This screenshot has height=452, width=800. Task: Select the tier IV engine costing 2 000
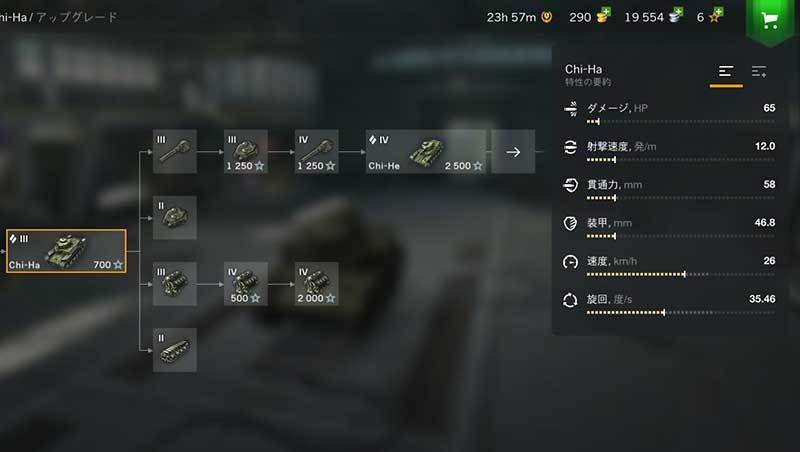pos(316,284)
